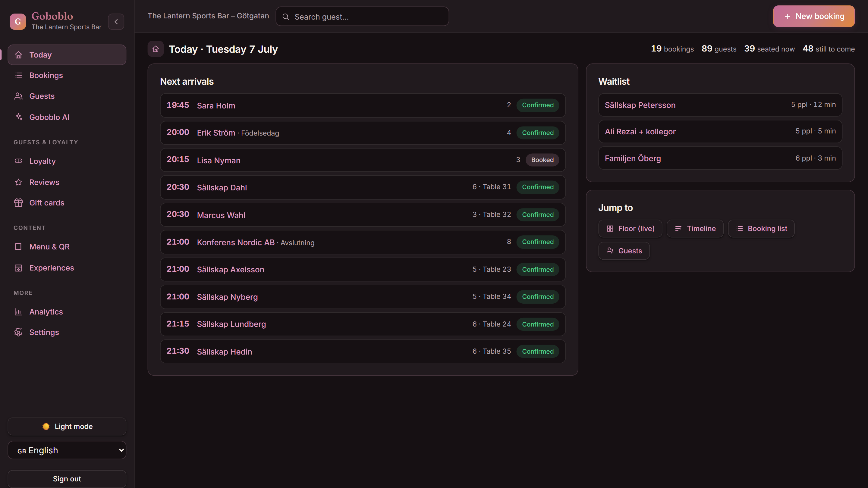Image resolution: width=868 pixels, height=488 pixels.
Task: Open the Loyalty section
Action: [x=67, y=161]
